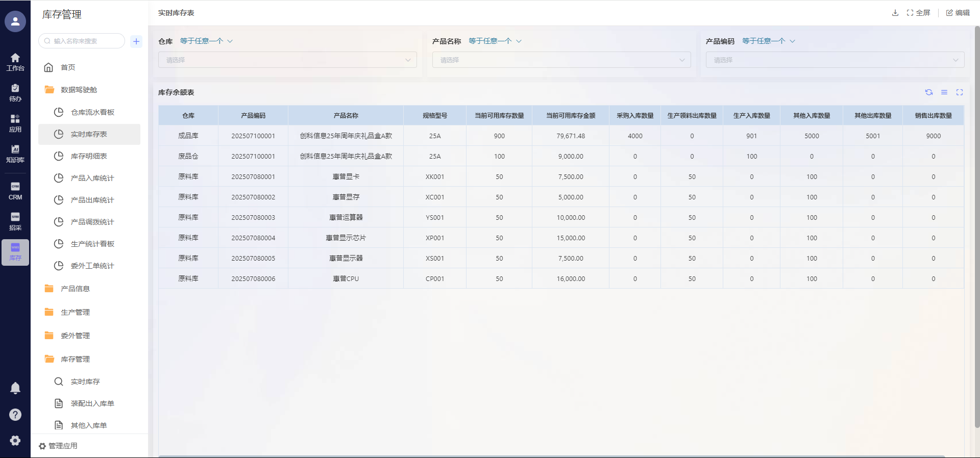Open the 仓库 filter select box
This screenshot has width=980, height=458.
[x=287, y=60]
